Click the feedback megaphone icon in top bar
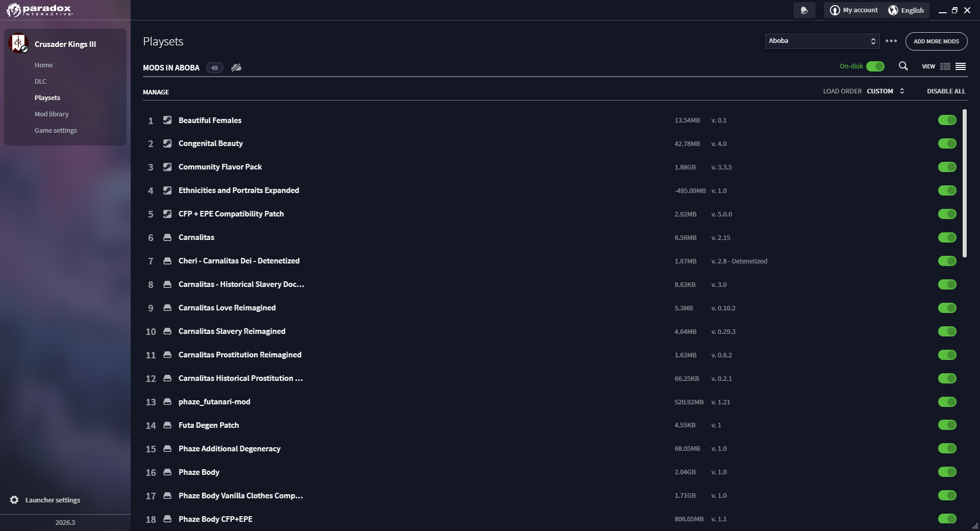The height and width of the screenshot is (531, 980). (x=804, y=10)
